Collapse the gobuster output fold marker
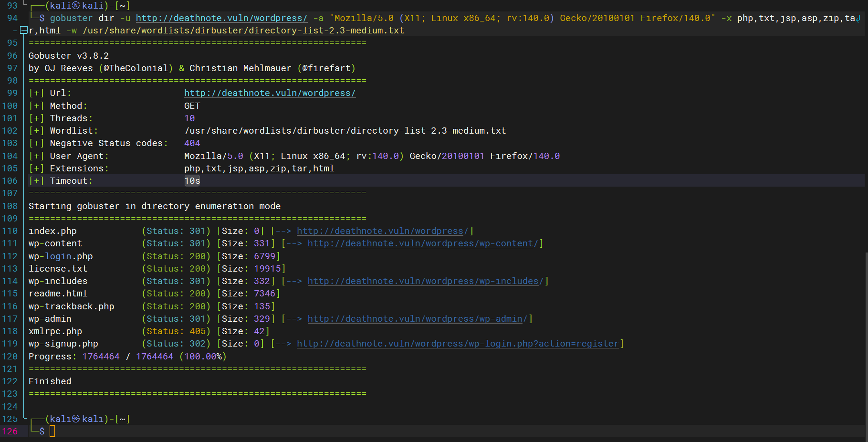The height and width of the screenshot is (442, 868). [x=23, y=31]
